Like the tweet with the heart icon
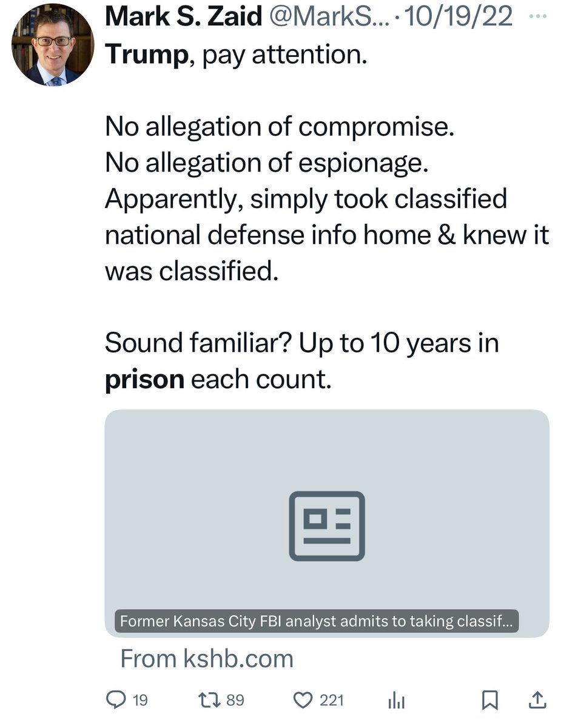Screen dimensions: 561x728 click(302, 700)
